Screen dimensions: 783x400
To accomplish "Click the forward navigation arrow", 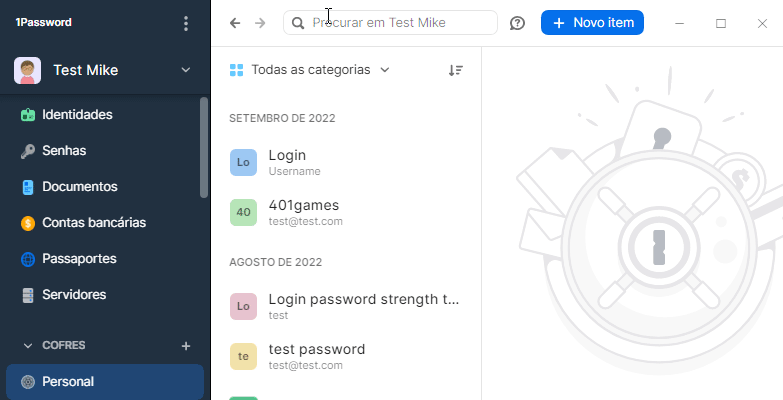I will 261,23.
